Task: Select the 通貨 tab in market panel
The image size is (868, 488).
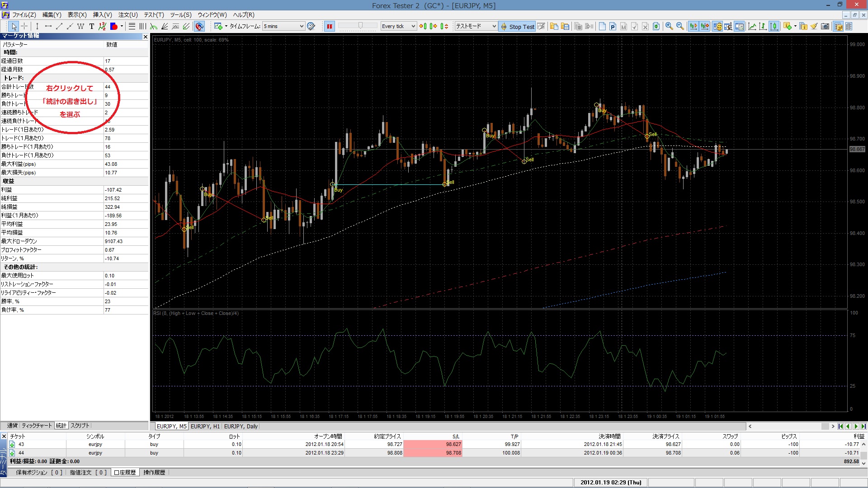Action: click(12, 426)
